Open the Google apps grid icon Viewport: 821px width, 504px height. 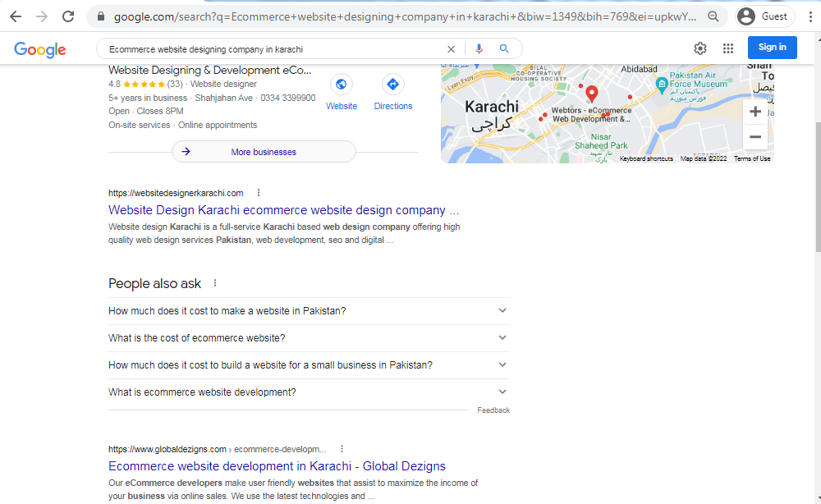coord(727,48)
